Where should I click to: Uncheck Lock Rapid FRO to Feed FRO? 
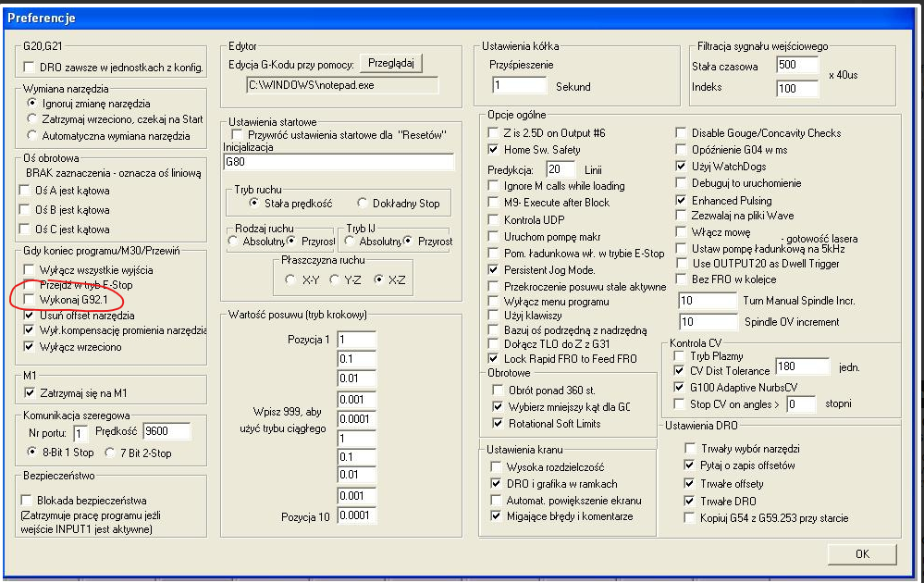coord(493,358)
